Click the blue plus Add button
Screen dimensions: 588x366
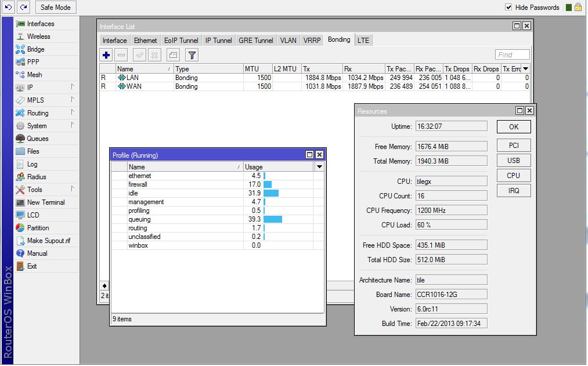tap(106, 55)
